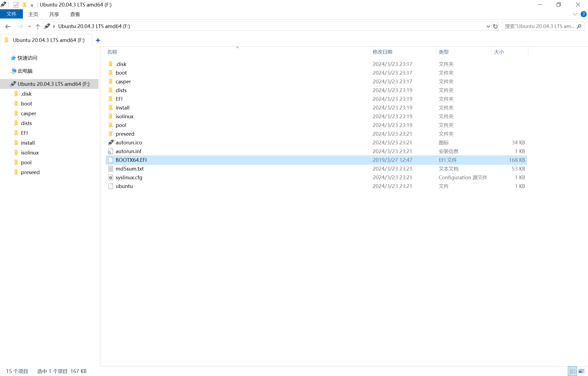Click the 168 KB size cell
Image resolution: width=588 pixels, height=376 pixels.
pos(517,160)
